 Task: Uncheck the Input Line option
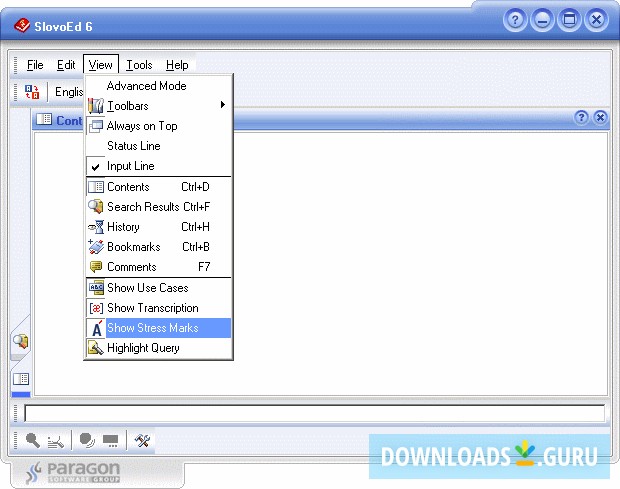coord(159,166)
